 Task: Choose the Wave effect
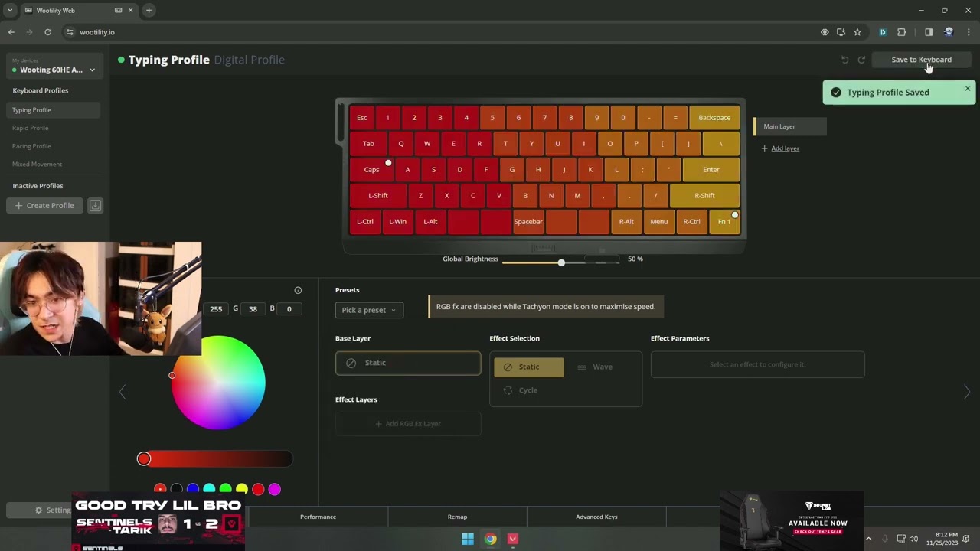[x=596, y=367]
